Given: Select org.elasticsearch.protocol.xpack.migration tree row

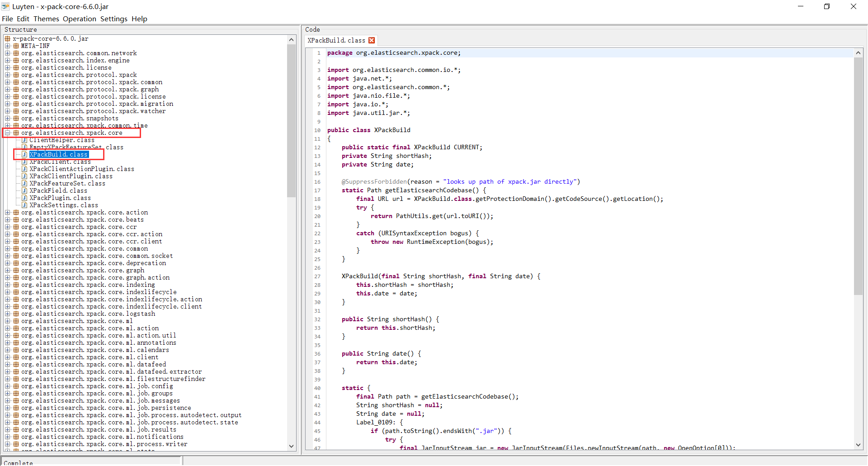Looking at the screenshot, I should (97, 104).
